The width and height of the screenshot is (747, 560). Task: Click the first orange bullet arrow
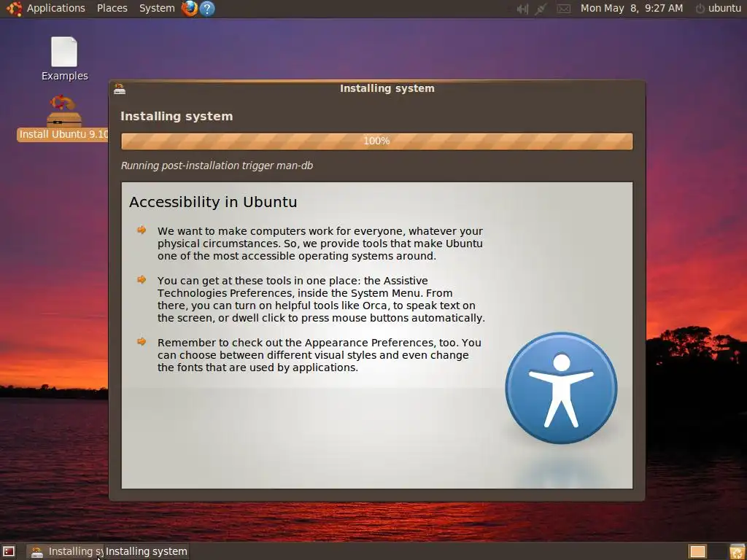point(142,230)
